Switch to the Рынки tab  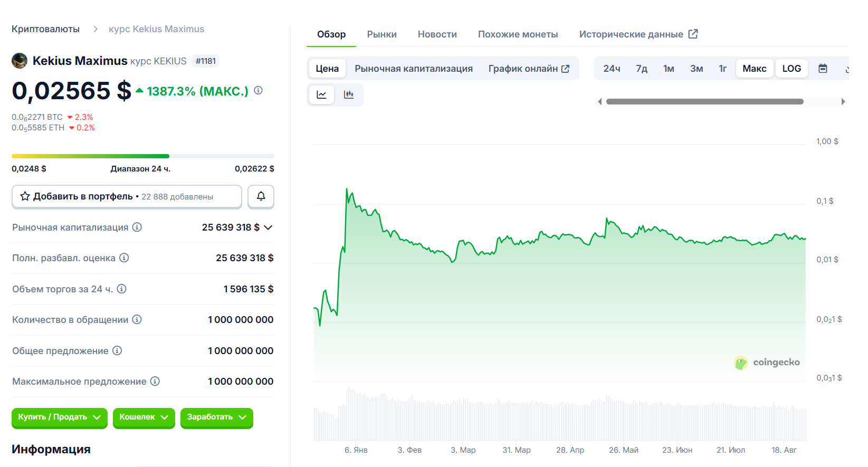coord(382,34)
